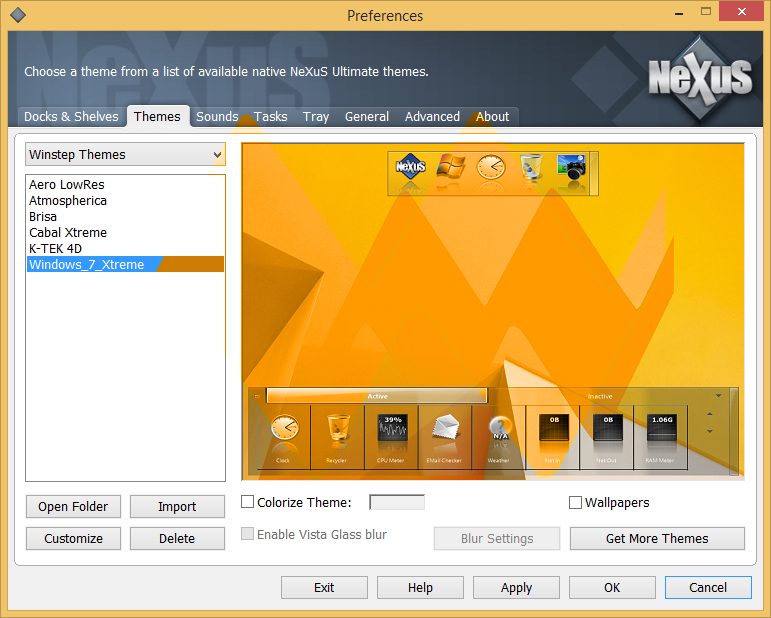Image resolution: width=771 pixels, height=618 pixels.
Task: Click the Customize button
Action: (x=73, y=538)
